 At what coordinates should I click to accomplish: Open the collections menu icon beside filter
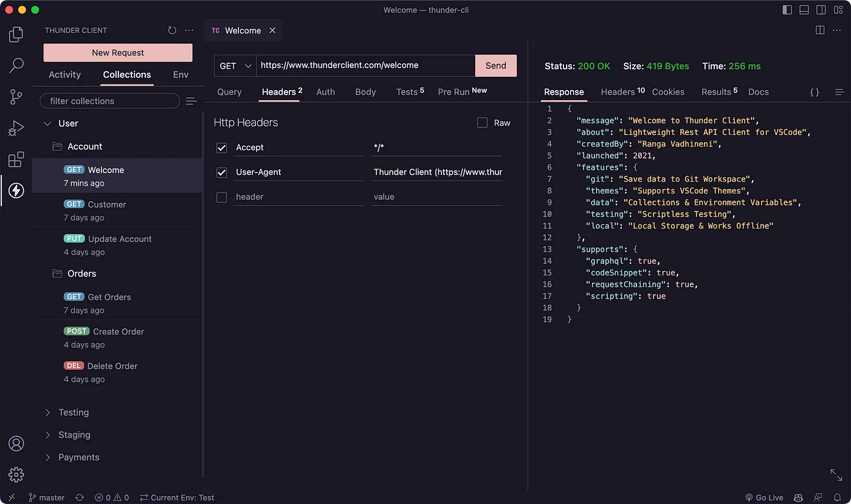point(191,101)
